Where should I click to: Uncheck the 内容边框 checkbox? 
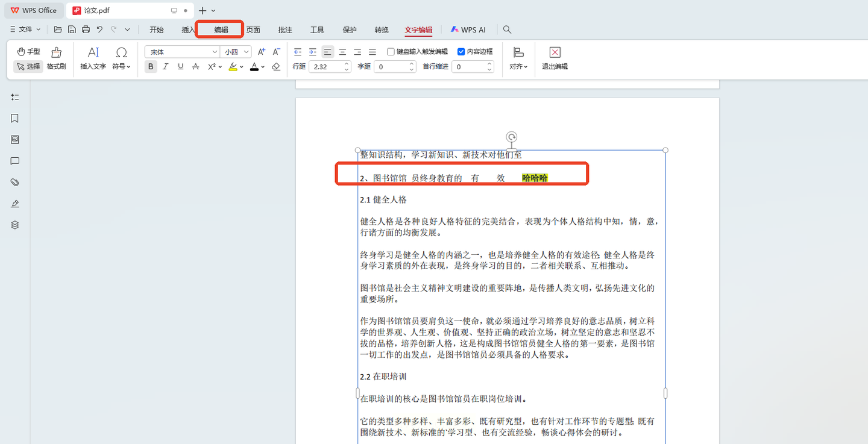pos(461,52)
